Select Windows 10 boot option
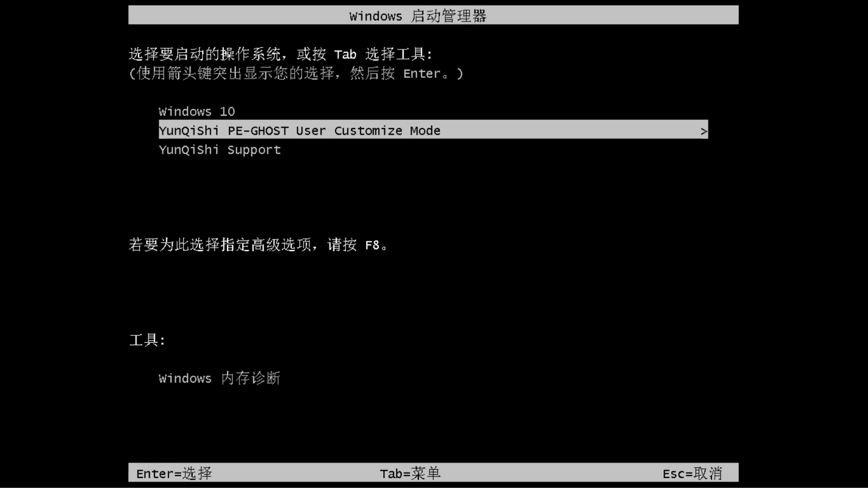The image size is (868, 488). 197,111
